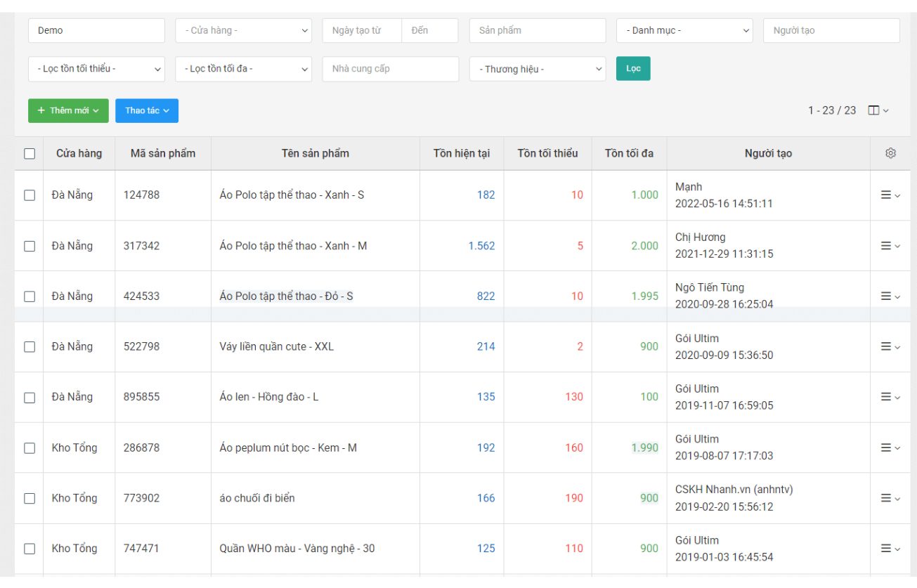Viewport: 917px width, 588px height.
Task: Open row menu for product 124788
Action: click(890, 195)
